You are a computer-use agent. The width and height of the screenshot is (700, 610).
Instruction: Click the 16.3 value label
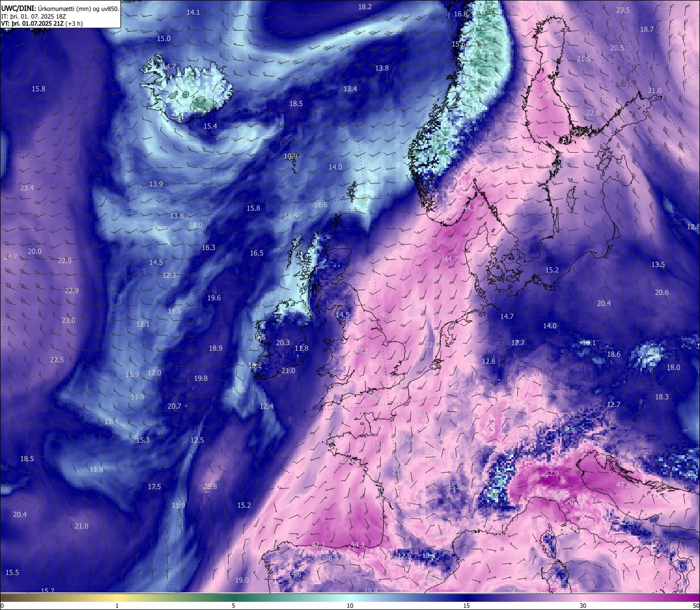(x=208, y=247)
